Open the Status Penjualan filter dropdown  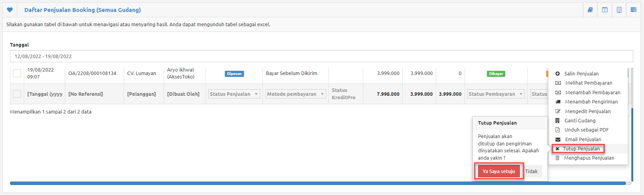click(x=234, y=94)
